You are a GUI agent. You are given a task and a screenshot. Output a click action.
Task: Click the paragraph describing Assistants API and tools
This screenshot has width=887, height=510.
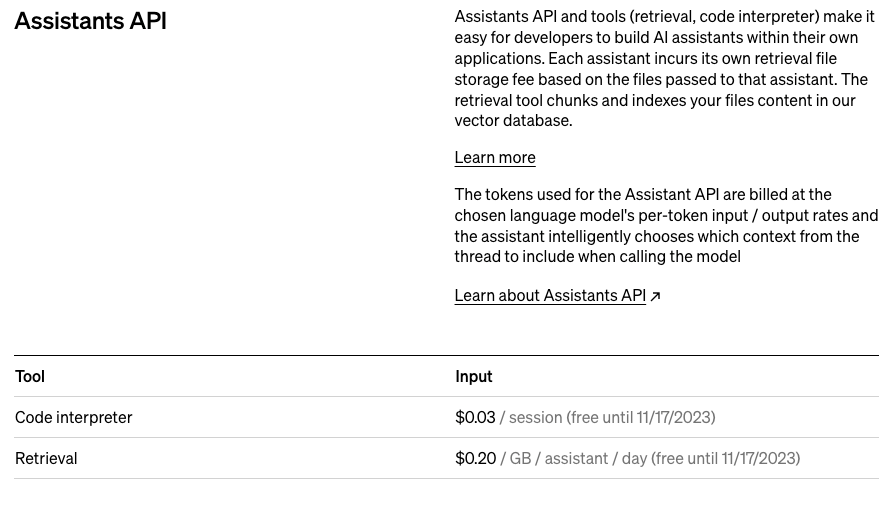(x=665, y=68)
